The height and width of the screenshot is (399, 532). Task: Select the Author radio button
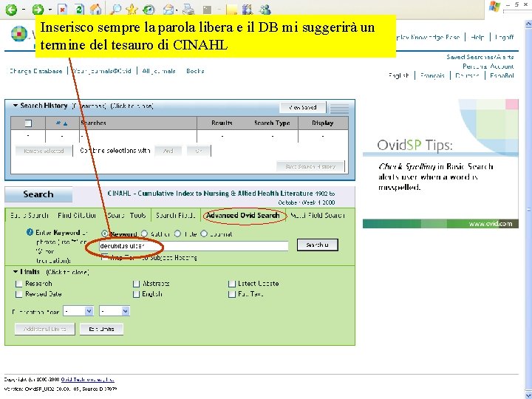coord(145,233)
